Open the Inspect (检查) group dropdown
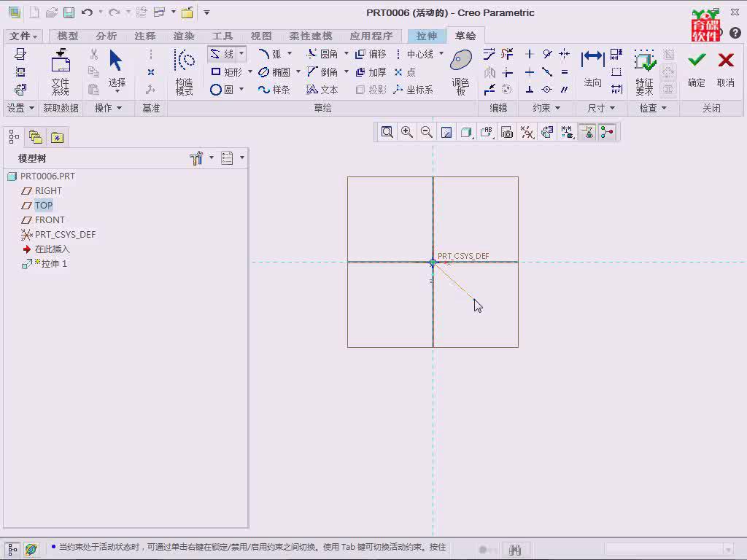The image size is (747, 560). point(652,108)
